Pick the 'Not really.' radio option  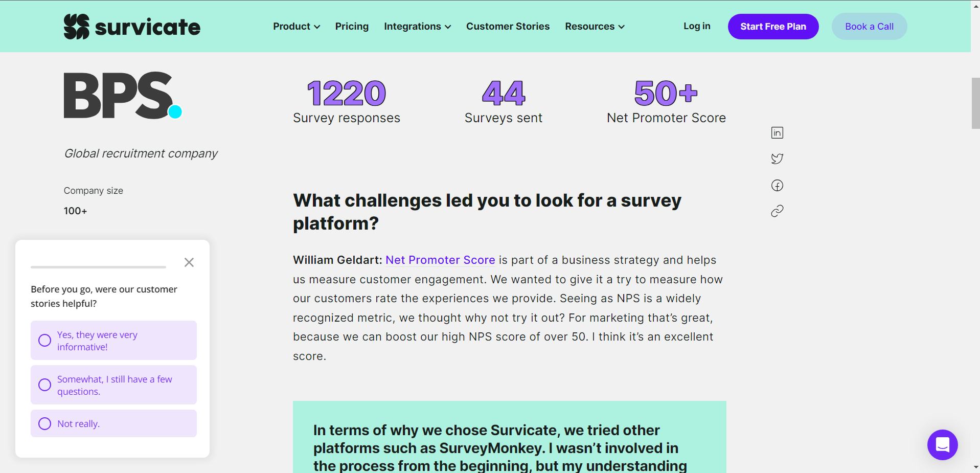click(x=113, y=423)
